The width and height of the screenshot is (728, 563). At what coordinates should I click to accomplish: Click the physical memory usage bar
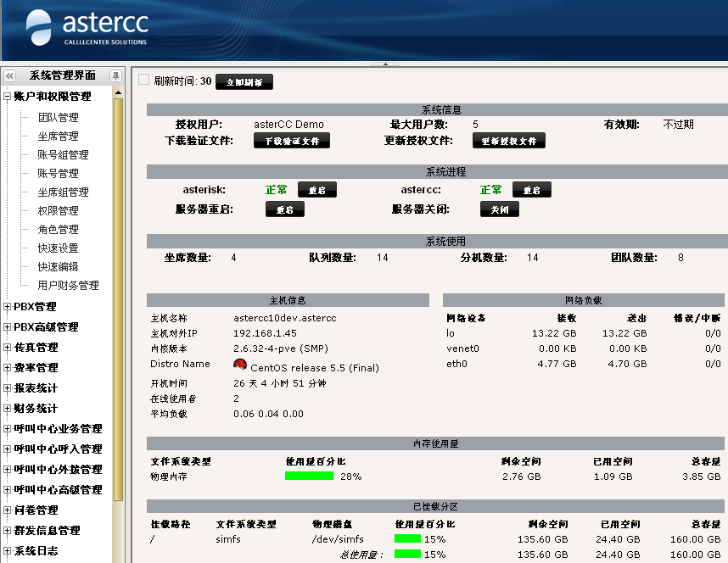(310, 477)
